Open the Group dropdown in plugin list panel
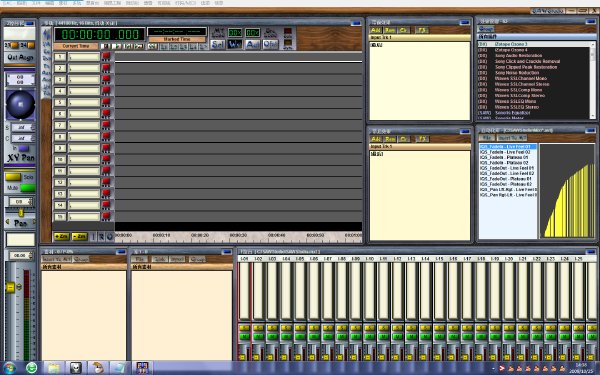This screenshot has width=600, height=375. (486, 29)
